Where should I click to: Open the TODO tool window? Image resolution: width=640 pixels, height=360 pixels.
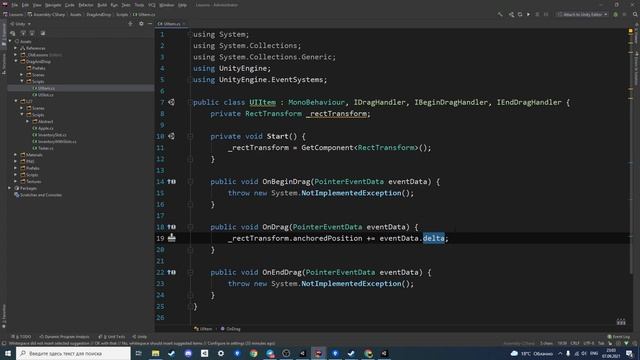point(22,337)
